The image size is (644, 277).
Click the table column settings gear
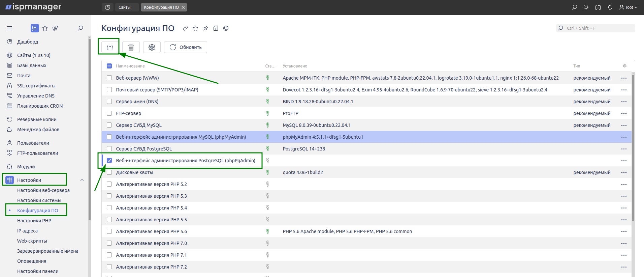pyautogui.click(x=625, y=66)
